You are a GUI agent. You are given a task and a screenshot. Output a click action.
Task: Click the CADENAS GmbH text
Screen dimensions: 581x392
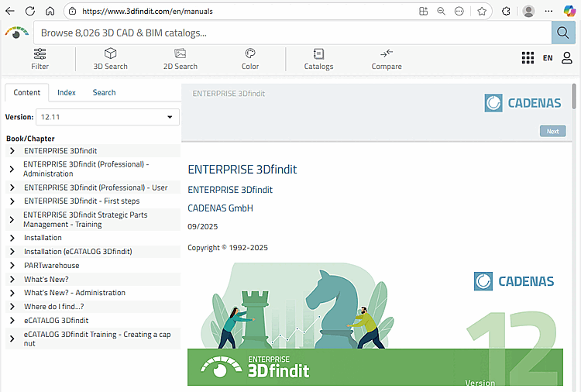[220, 208]
